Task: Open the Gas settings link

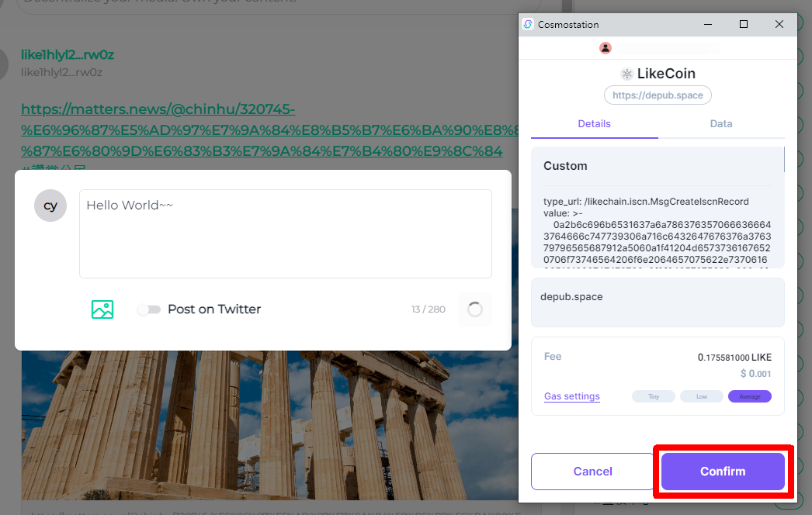Action: [571, 396]
